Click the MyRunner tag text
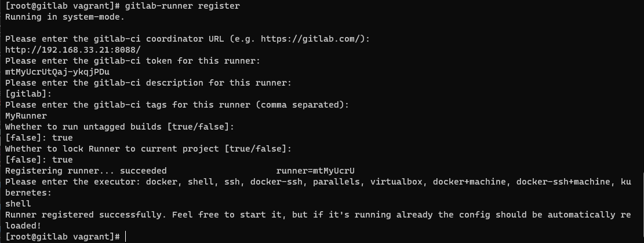The image size is (644, 243). pyautogui.click(x=26, y=116)
